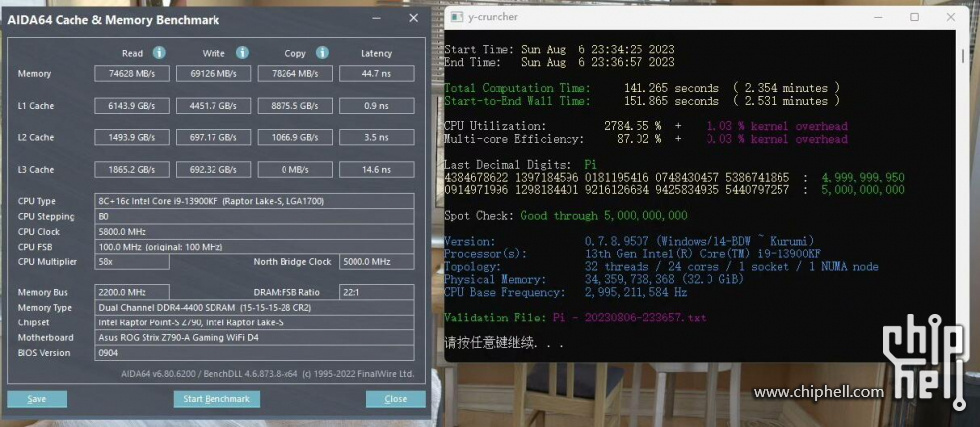Close the y-cruncher console window
980x427 pixels.
pos(951,18)
